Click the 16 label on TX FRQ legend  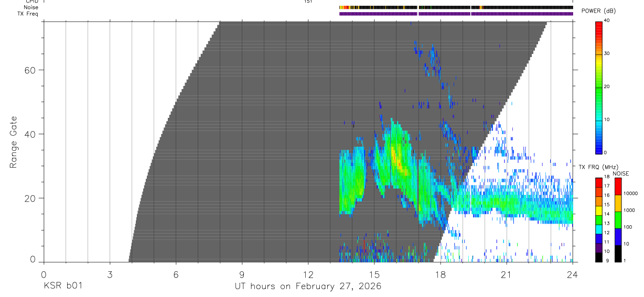(606, 195)
